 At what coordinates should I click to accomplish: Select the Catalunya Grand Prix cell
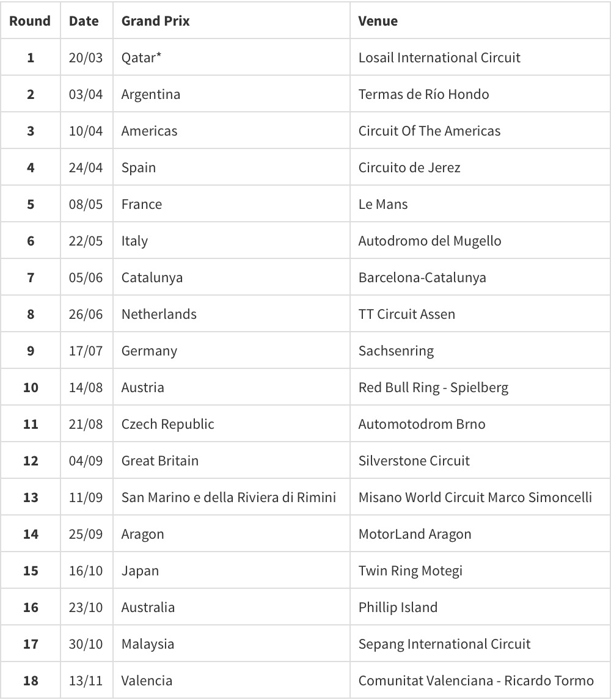(x=152, y=277)
